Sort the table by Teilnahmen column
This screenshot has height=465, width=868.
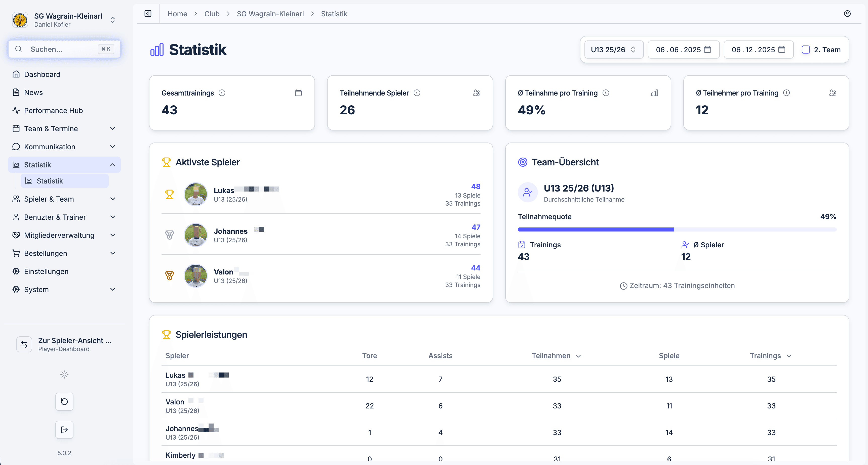tap(556, 356)
